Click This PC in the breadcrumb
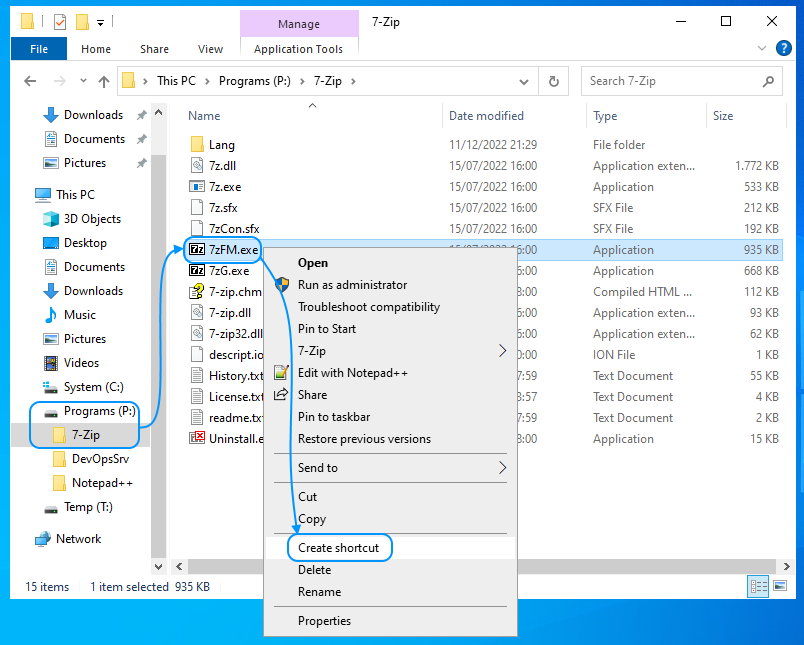The height and width of the screenshot is (645, 804). 176,81
